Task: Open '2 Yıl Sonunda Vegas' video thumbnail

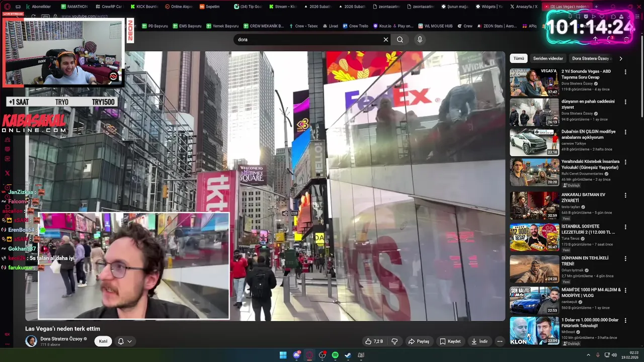Action: click(534, 82)
